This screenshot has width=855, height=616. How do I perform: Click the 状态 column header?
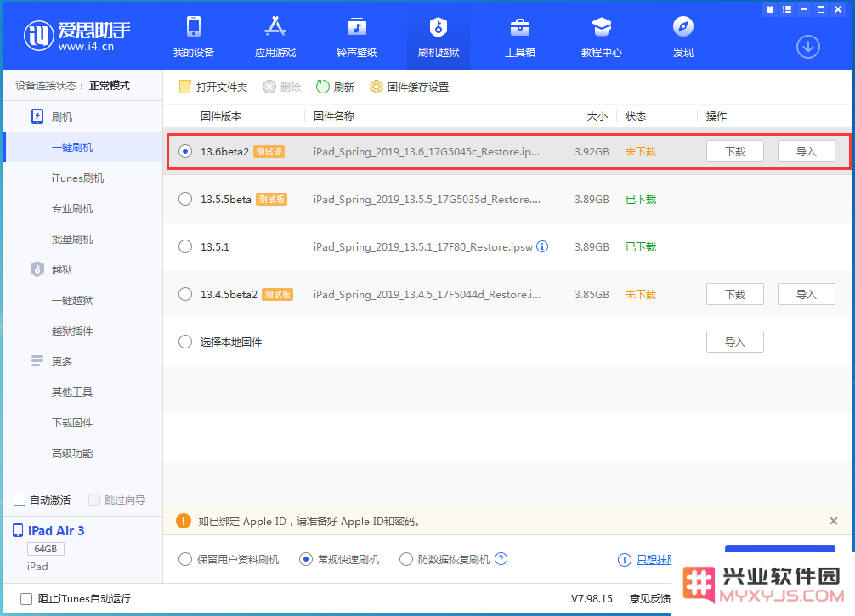coord(636,116)
